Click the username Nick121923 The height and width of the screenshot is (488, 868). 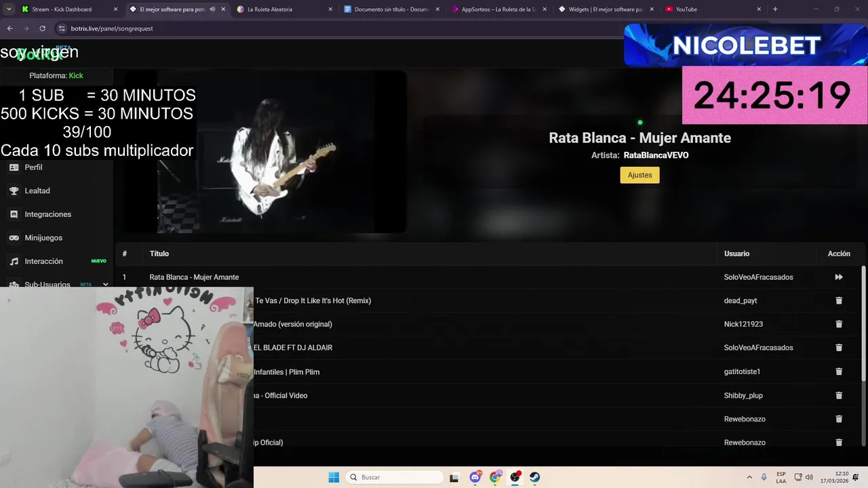coord(743,324)
